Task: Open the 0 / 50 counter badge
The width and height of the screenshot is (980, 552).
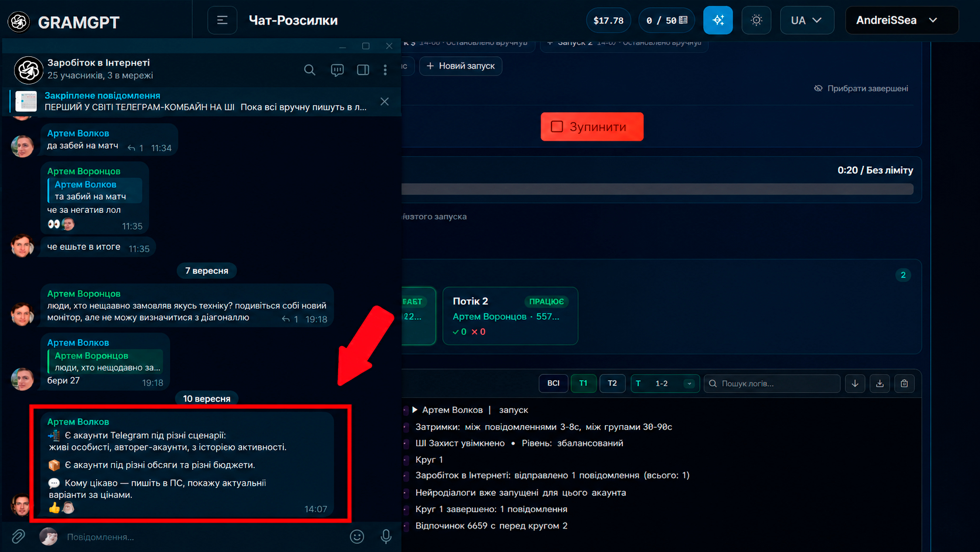Action: coord(666,21)
